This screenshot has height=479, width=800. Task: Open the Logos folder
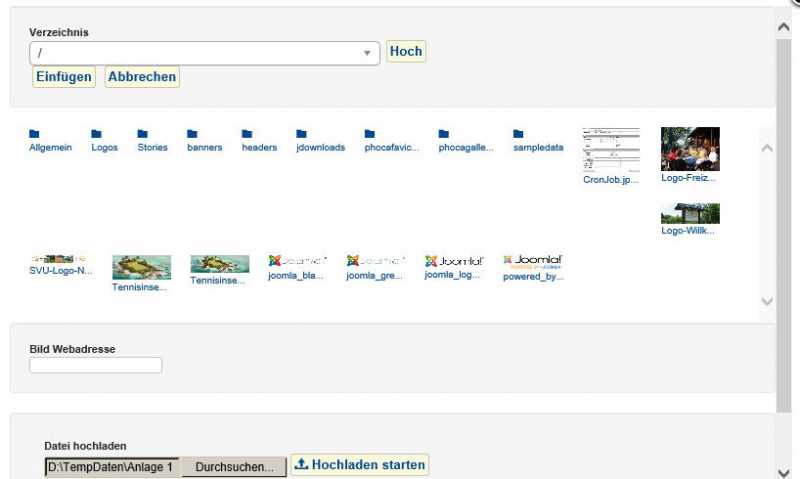[104, 140]
